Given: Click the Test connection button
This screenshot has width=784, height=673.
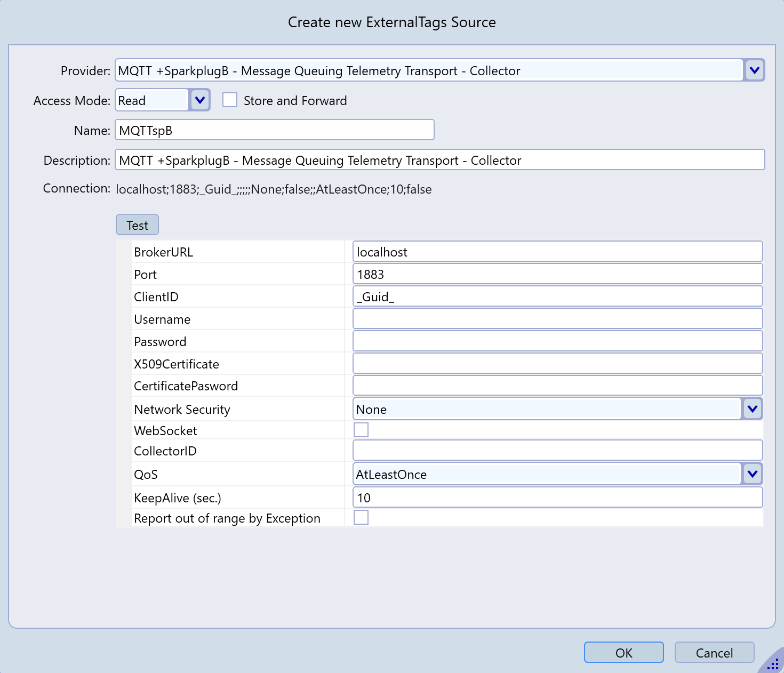Looking at the screenshot, I should 137,225.
